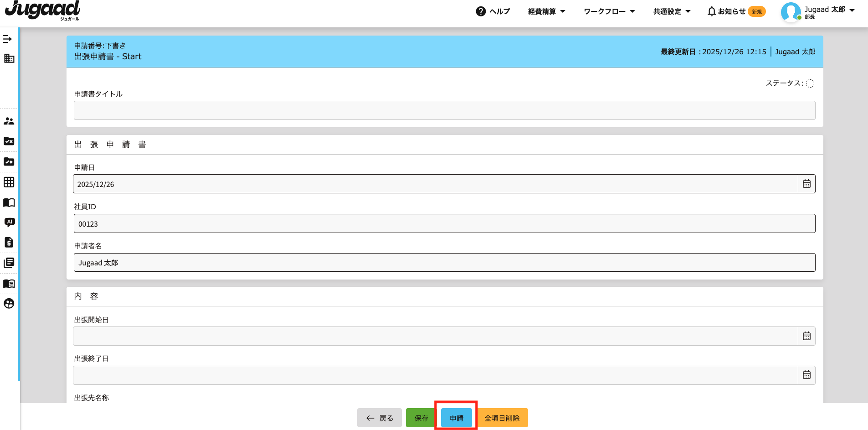The width and height of the screenshot is (868, 430).
Task: Click the ヘルプ help icon
Action: [x=481, y=11]
